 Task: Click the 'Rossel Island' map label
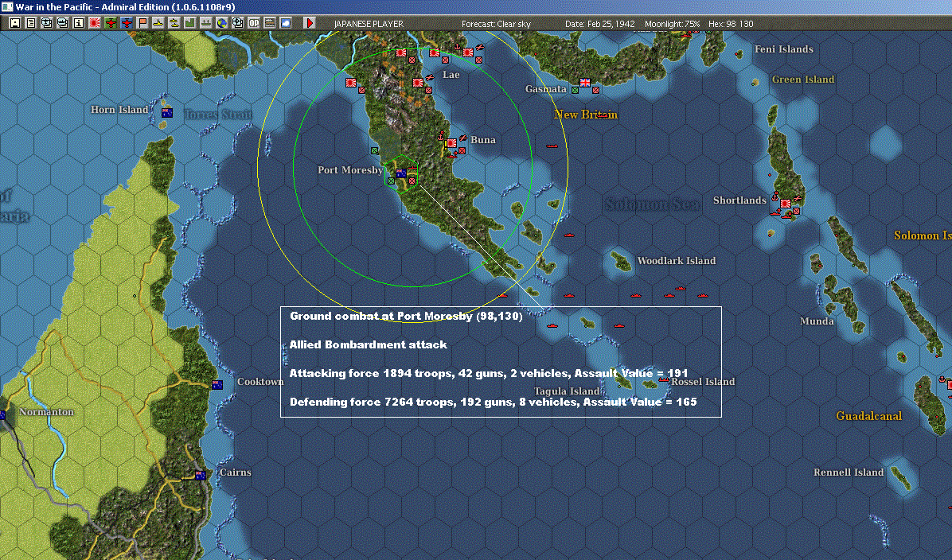click(703, 382)
